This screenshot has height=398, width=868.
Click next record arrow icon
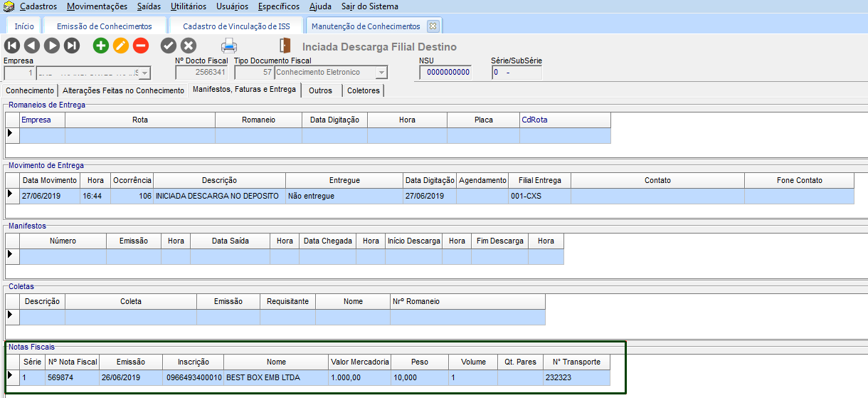point(52,46)
